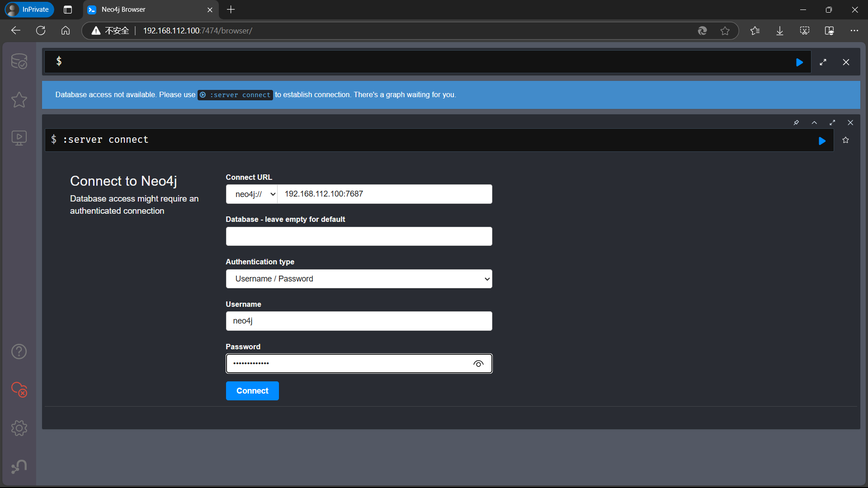Open the Favorites star sidebar panel
The image size is (868, 488).
click(x=19, y=99)
